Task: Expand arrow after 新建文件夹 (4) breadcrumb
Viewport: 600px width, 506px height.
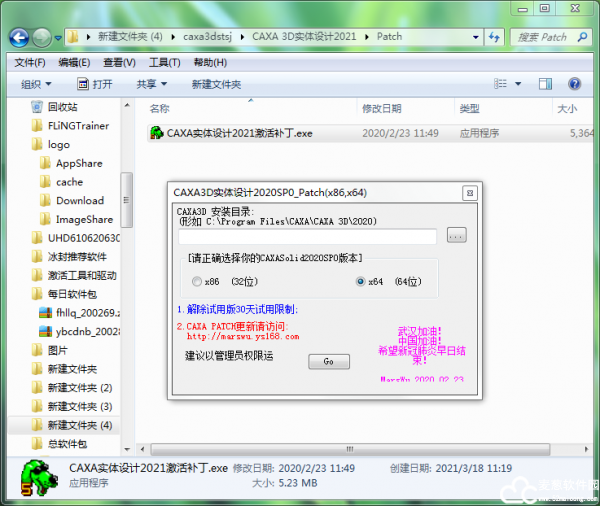Action: click(x=173, y=37)
